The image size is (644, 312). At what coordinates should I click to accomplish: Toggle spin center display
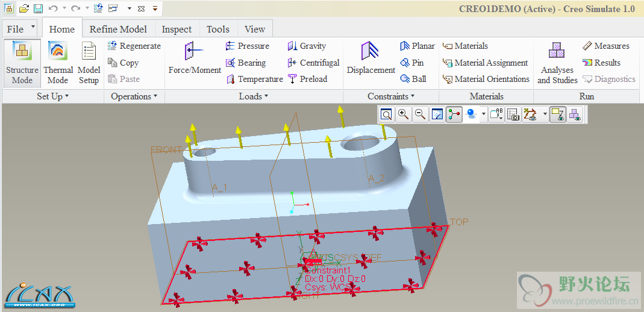click(x=454, y=114)
